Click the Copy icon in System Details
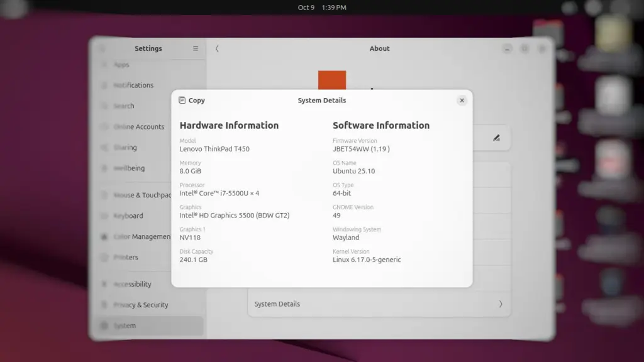644x362 pixels. [x=182, y=101]
